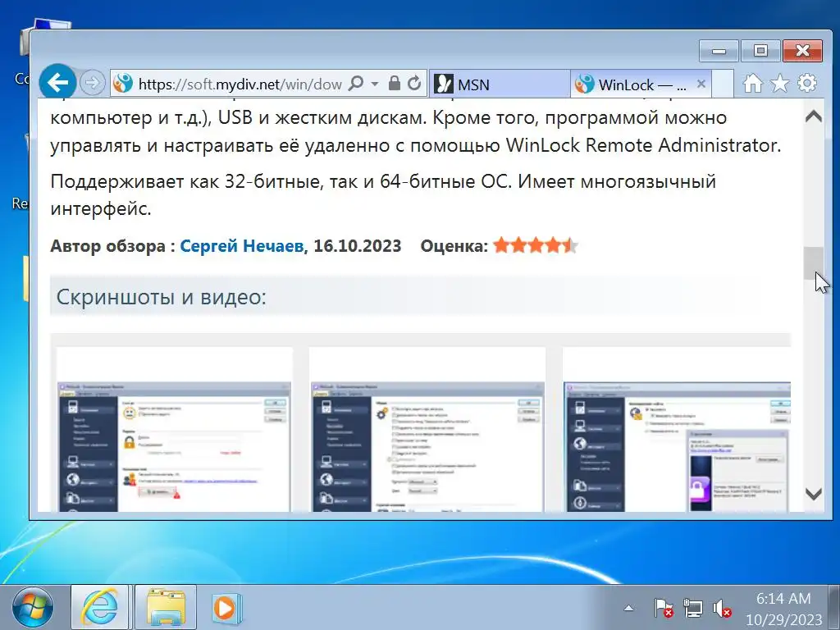Screen dimensions: 840x630
Task: Open a new tab with the blank tab button
Action: 723,84
